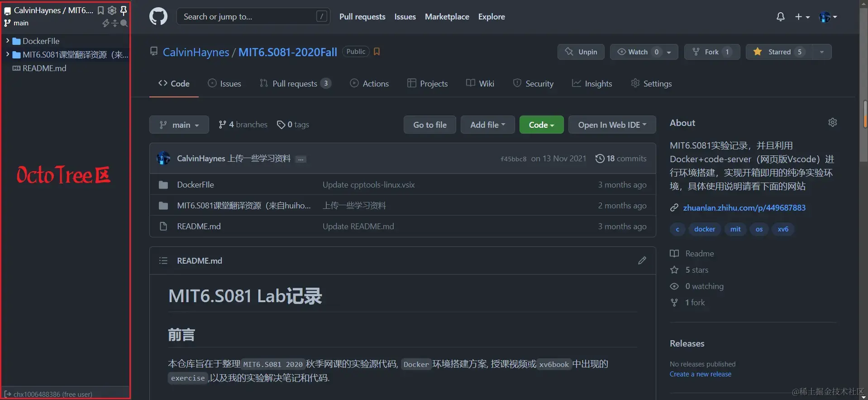Click the Octotree bookmark icon

point(101,10)
